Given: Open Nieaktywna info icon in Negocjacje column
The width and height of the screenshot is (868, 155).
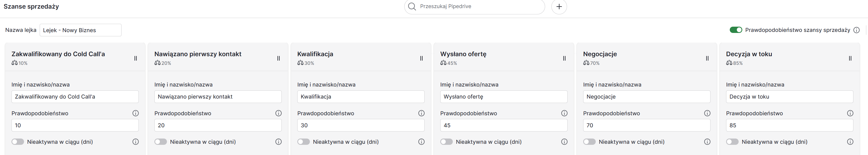Looking at the screenshot, I should [707, 142].
